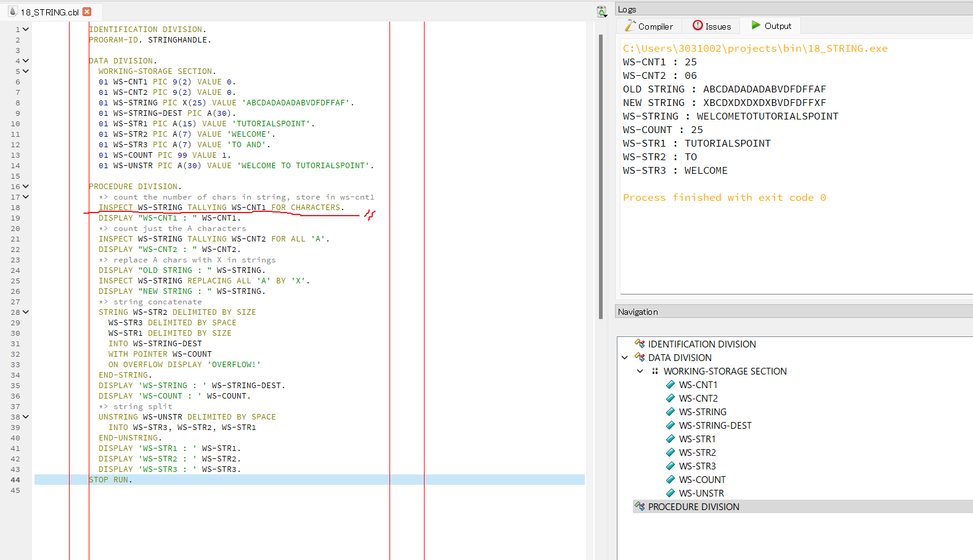Click the green Output play icon

click(x=756, y=25)
